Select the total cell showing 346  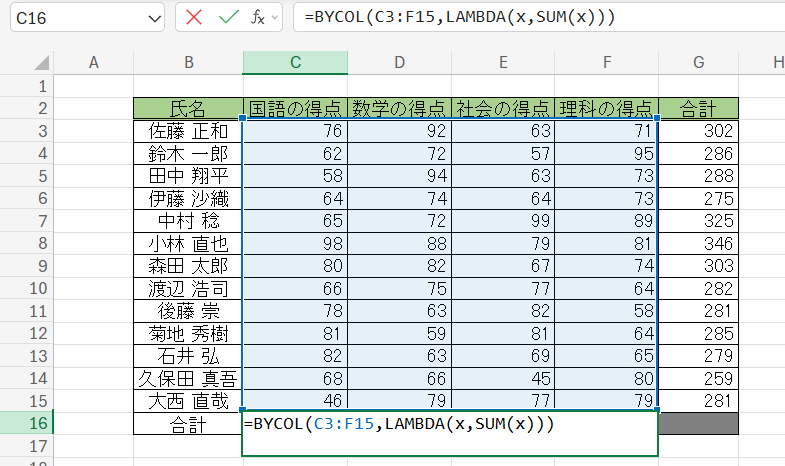(x=698, y=243)
